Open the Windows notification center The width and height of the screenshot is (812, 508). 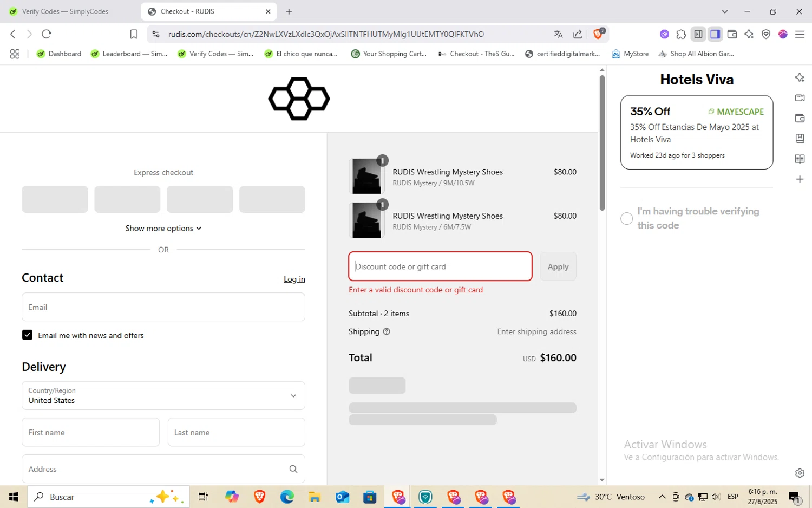pos(795,497)
